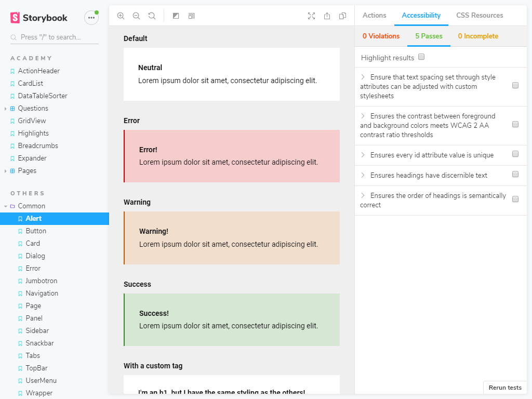Toggle the preview background icon
The height and width of the screenshot is (399, 532).
tap(176, 16)
